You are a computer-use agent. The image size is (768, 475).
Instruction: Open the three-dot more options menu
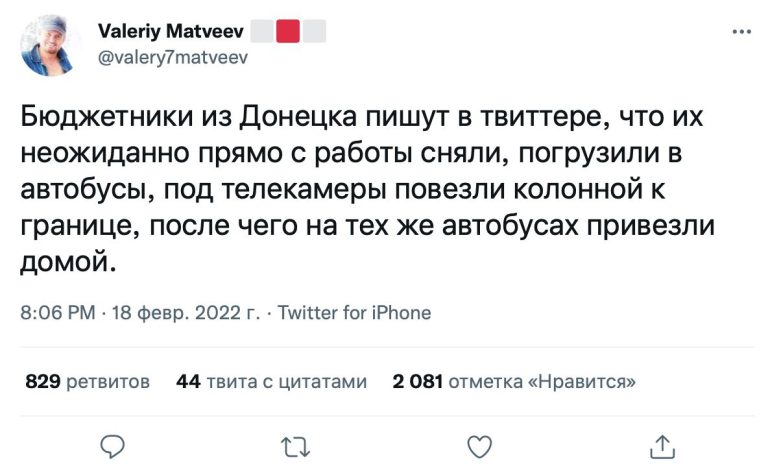point(742,32)
